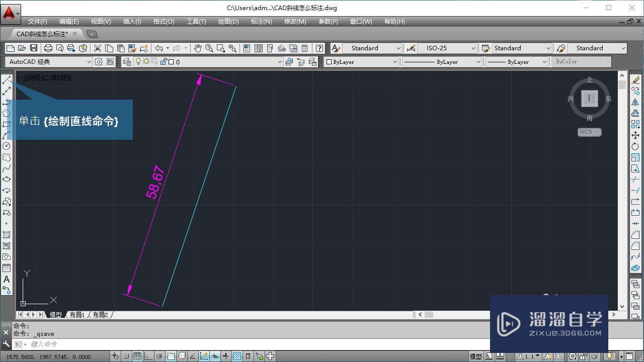
Task: Click the Dimension Style icon
Action: point(411,48)
